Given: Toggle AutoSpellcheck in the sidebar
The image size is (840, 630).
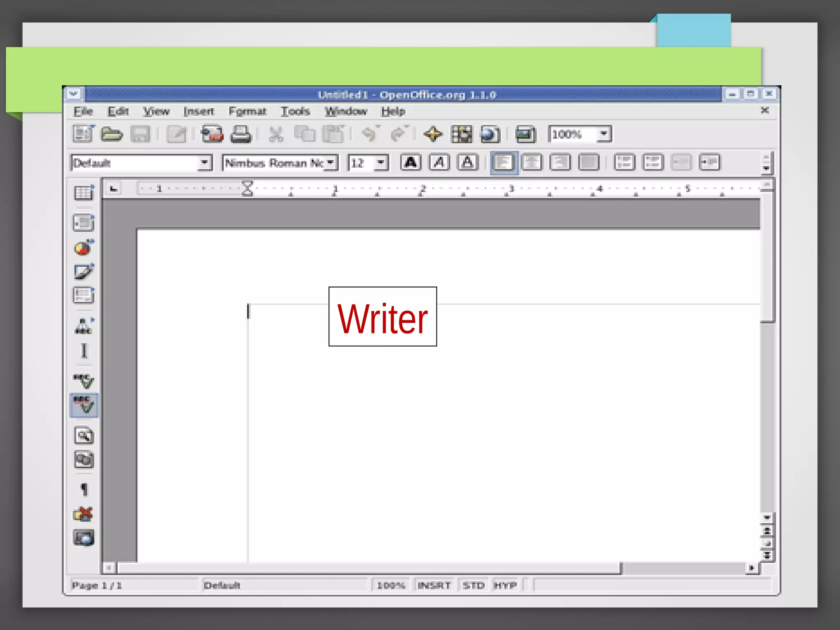Looking at the screenshot, I should (x=84, y=405).
